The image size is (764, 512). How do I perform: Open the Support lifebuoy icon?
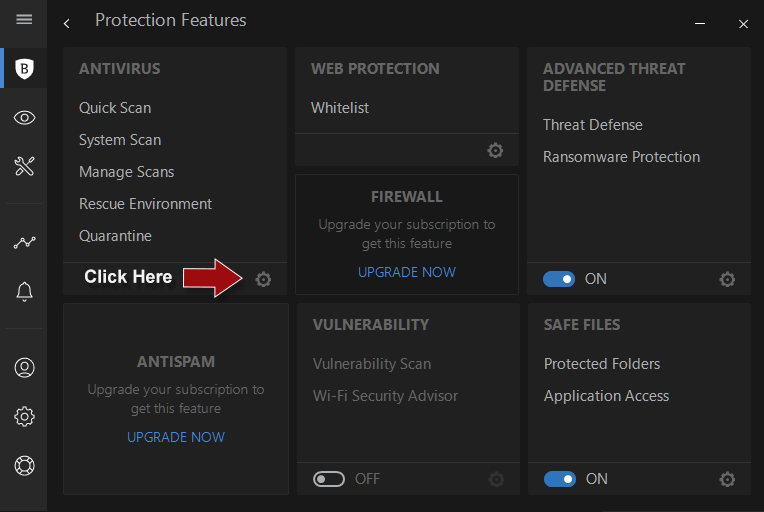click(25, 465)
